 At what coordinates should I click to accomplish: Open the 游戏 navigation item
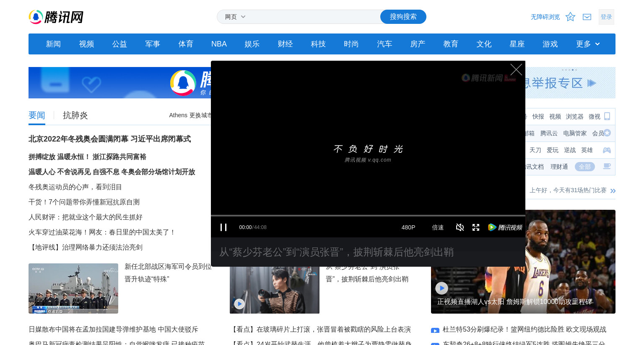[x=550, y=44]
